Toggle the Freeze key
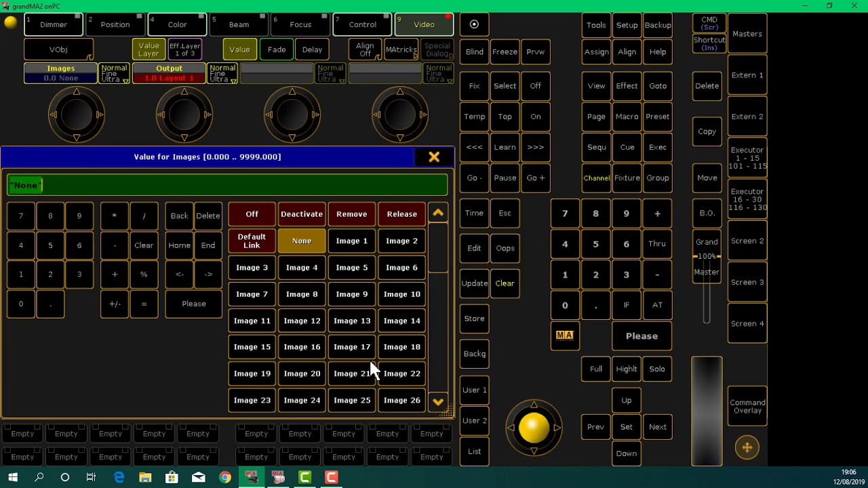868x488 pixels. point(505,52)
